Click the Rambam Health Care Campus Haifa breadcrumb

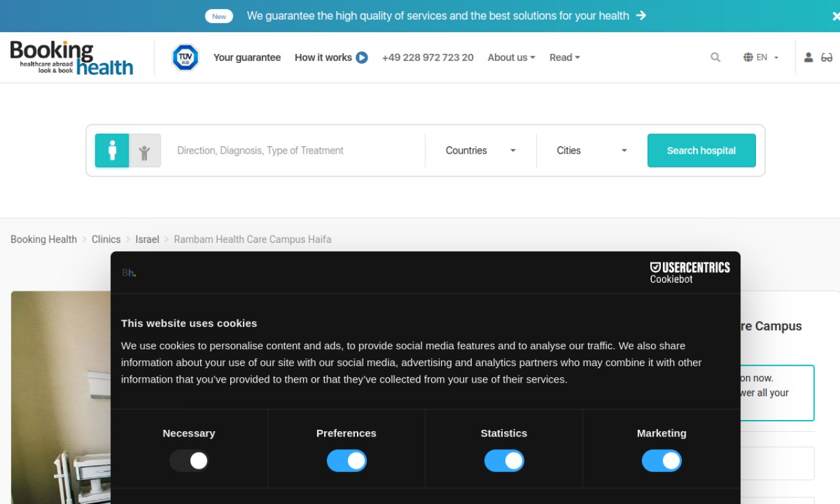(253, 240)
